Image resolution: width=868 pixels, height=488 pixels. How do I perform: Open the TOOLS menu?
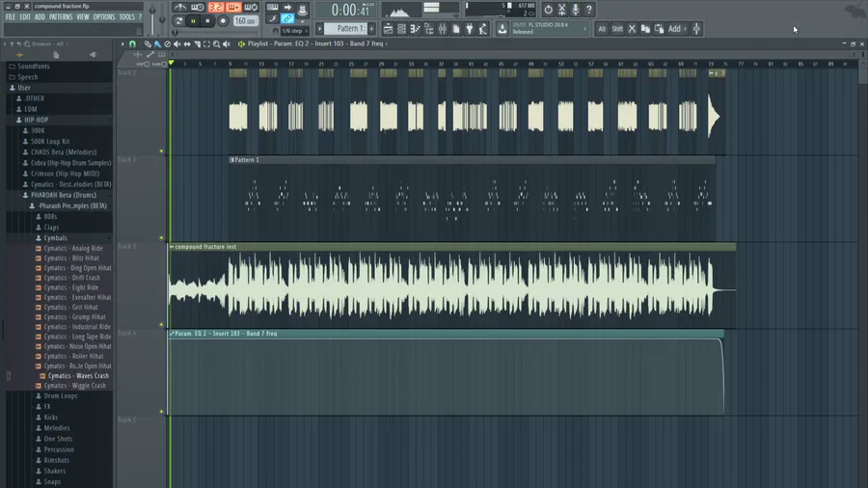point(126,17)
